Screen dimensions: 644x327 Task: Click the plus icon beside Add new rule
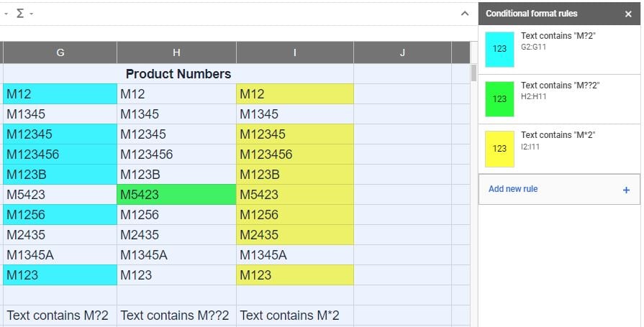(x=626, y=190)
